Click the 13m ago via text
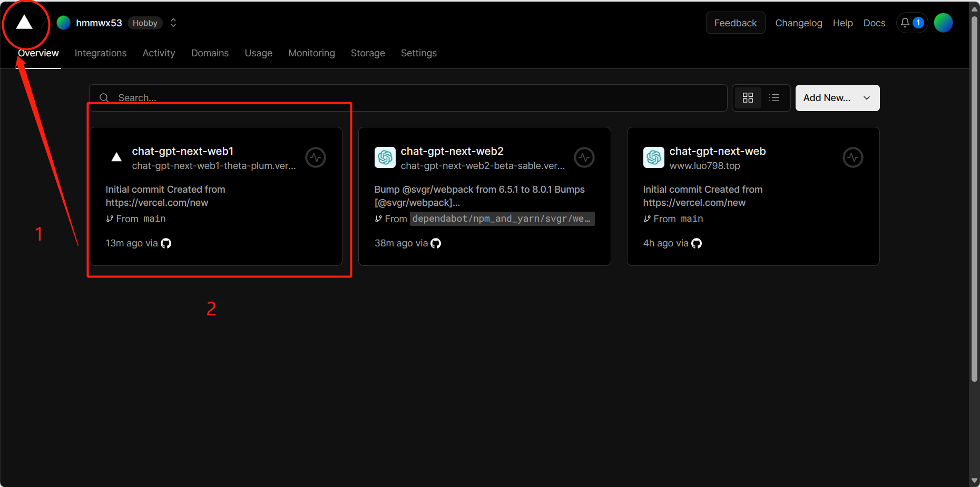Screen dimensions: 980x487 click(x=132, y=243)
